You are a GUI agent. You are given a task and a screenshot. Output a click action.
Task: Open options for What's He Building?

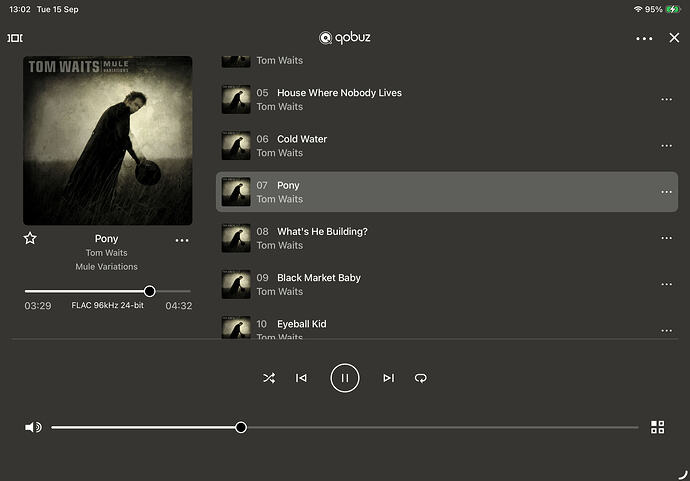[x=666, y=238]
